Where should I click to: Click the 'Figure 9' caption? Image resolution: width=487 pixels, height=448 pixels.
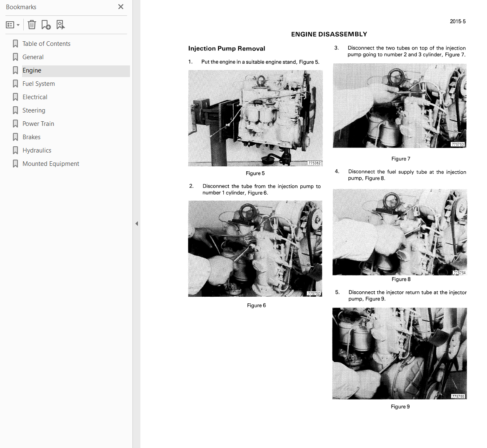[x=400, y=407]
